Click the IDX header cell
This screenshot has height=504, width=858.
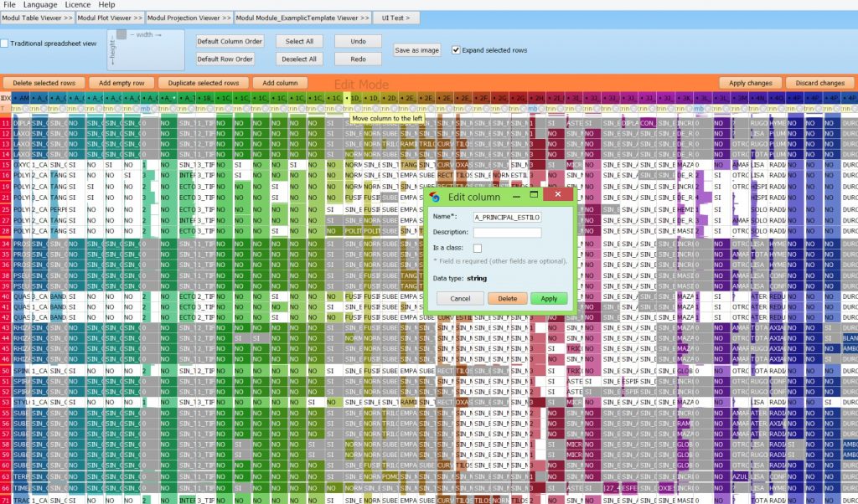pyautogui.click(x=6, y=98)
